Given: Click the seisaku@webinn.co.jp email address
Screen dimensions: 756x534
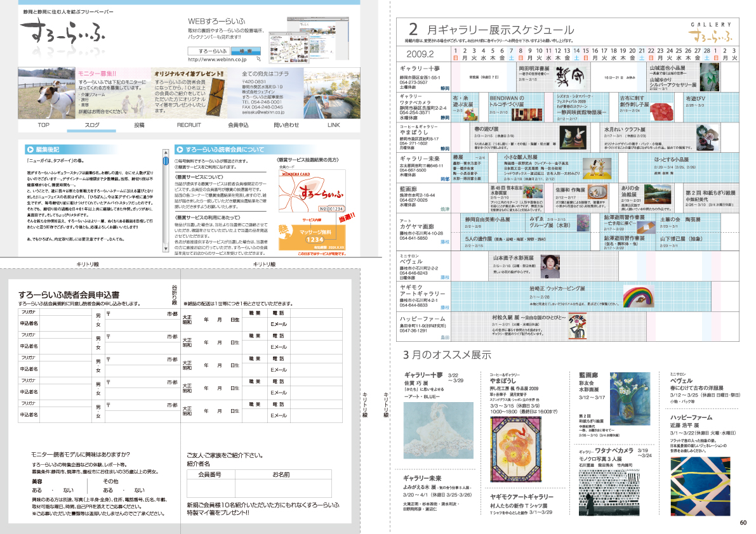Looking at the screenshot, I should point(263,112).
